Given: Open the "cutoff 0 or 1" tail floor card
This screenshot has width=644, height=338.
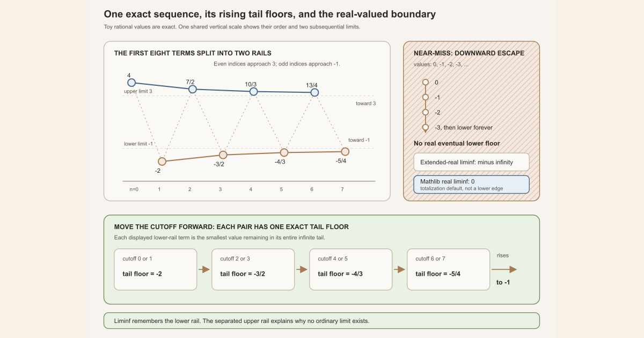Looking at the screenshot, I should pyautogui.click(x=156, y=269).
